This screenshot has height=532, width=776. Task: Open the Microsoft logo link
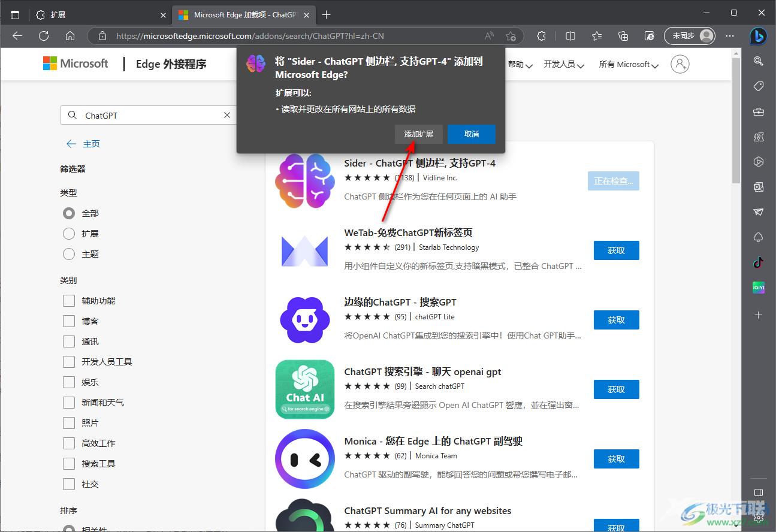pos(76,64)
